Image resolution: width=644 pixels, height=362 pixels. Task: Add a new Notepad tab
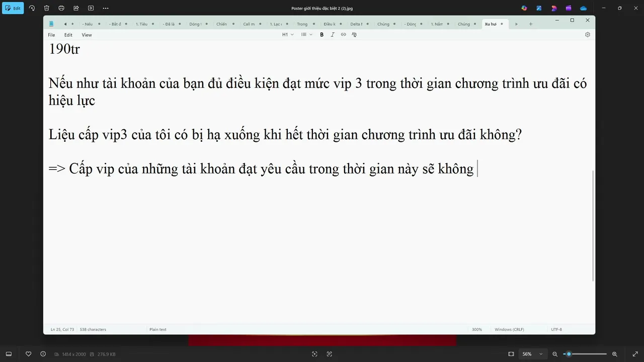(531, 24)
